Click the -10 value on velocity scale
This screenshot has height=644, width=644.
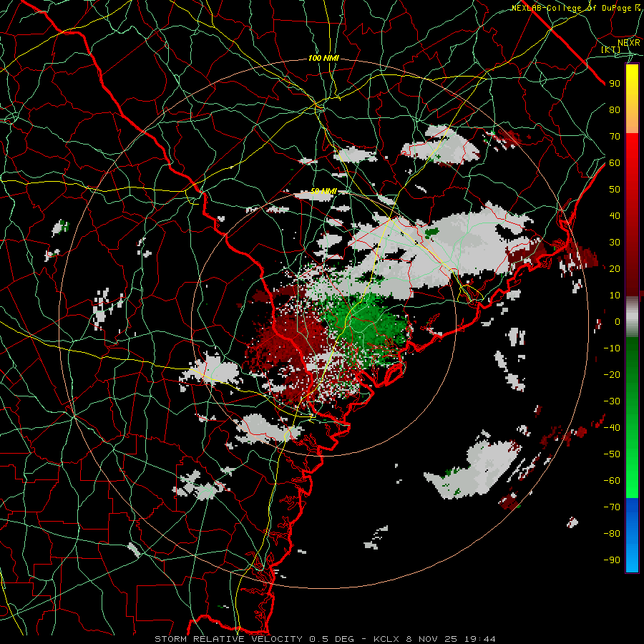click(612, 348)
